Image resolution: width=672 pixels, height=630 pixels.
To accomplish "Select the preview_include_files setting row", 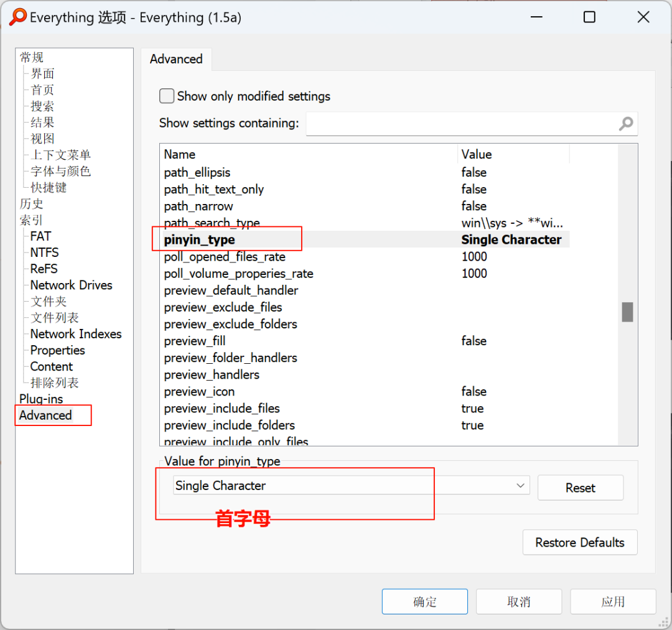I will pyautogui.click(x=366, y=408).
